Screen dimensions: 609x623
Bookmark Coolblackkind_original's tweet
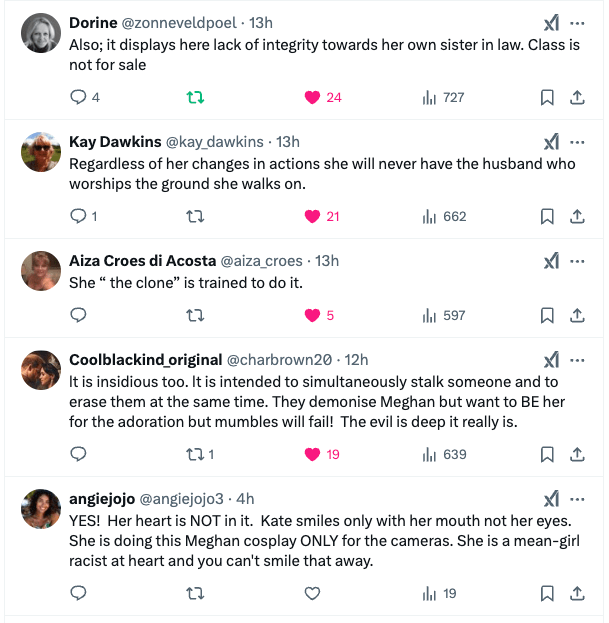click(x=547, y=454)
